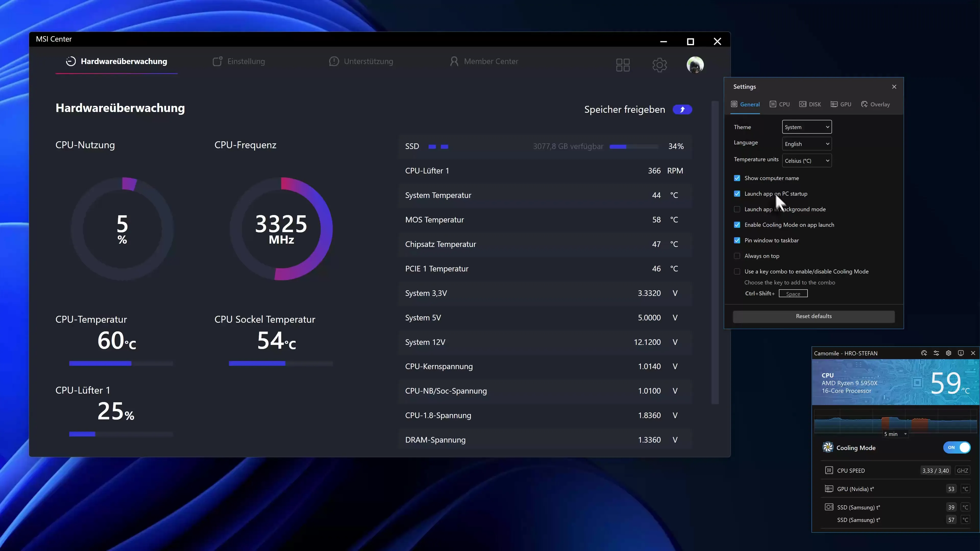This screenshot has height=551, width=980.
Task: Click the user profile avatar
Action: 695,65
